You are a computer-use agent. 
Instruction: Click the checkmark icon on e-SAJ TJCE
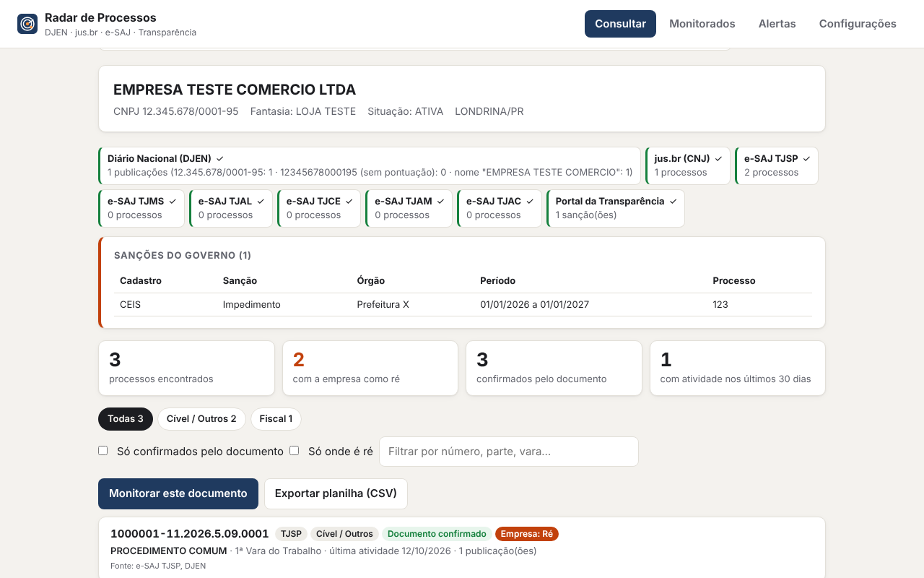tap(349, 201)
